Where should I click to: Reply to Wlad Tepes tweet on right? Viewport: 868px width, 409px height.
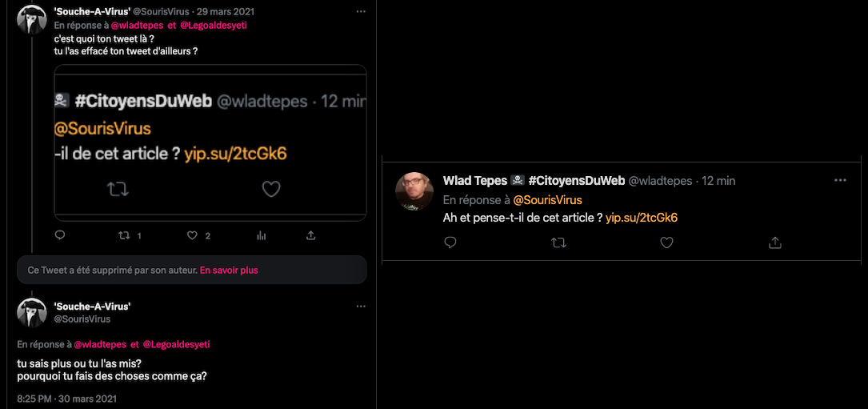[x=450, y=242]
